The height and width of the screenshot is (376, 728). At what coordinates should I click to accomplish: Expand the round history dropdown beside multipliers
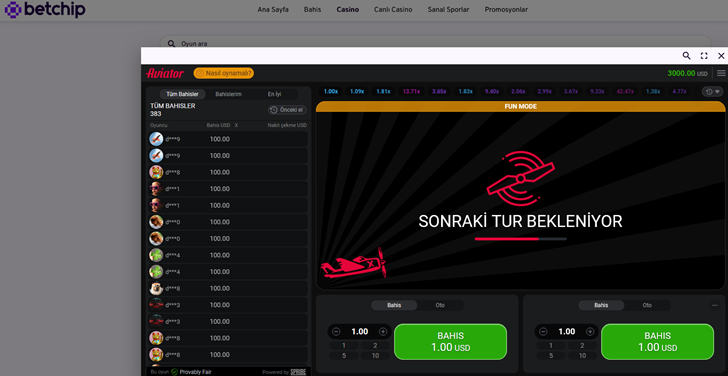[712, 91]
